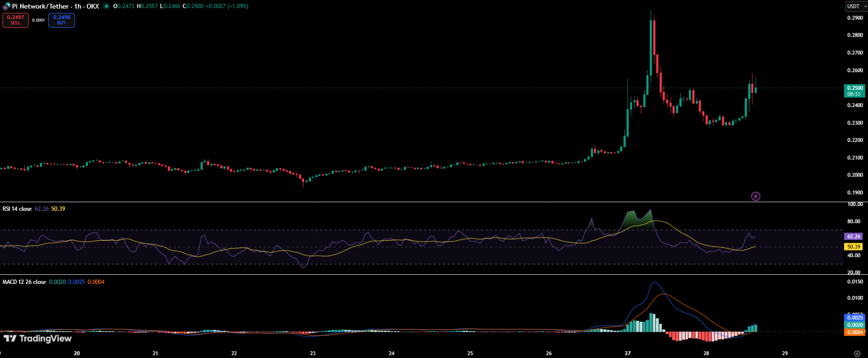Click date 25 on the time axis
The width and height of the screenshot is (868, 358).
coord(470,354)
